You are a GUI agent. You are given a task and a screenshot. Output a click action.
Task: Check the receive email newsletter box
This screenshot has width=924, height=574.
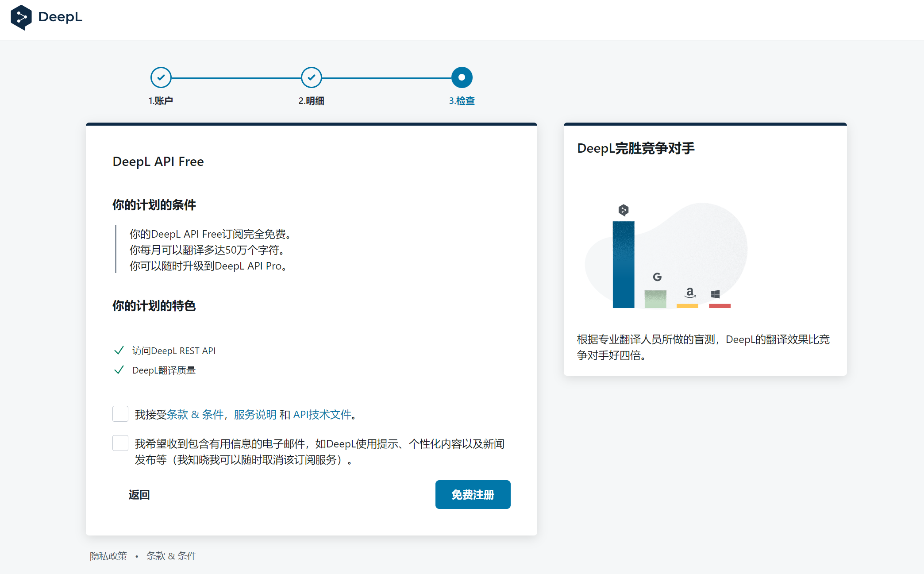point(120,443)
